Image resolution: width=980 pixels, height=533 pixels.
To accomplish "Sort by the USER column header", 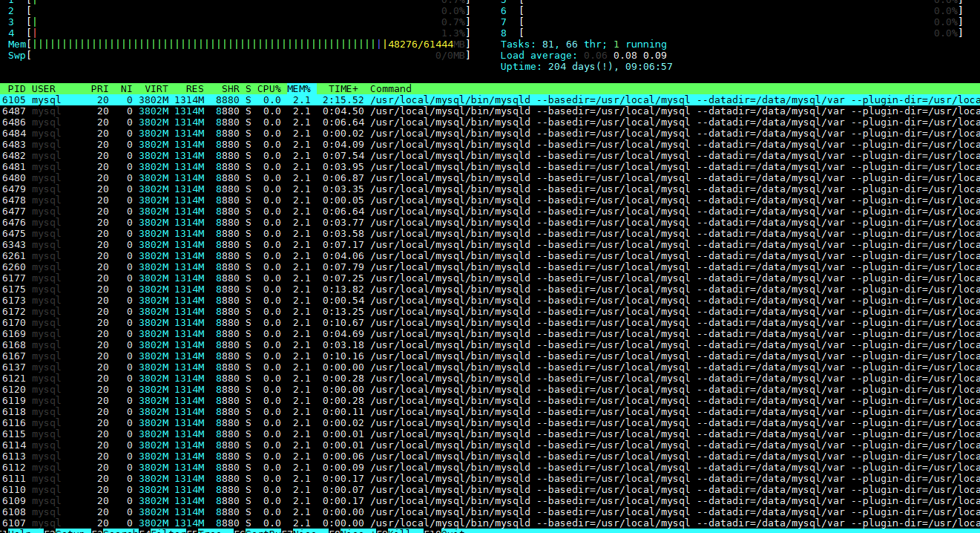I will pos(44,89).
